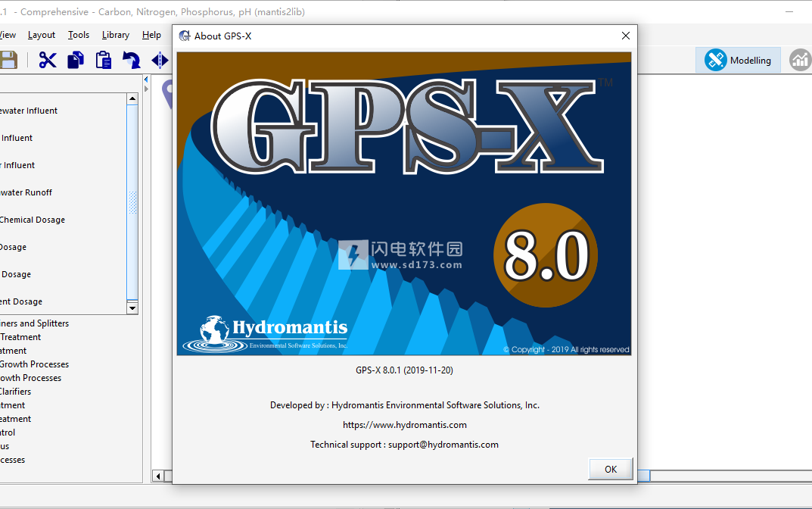Minimize the main GPS-X window

[x=789, y=11]
